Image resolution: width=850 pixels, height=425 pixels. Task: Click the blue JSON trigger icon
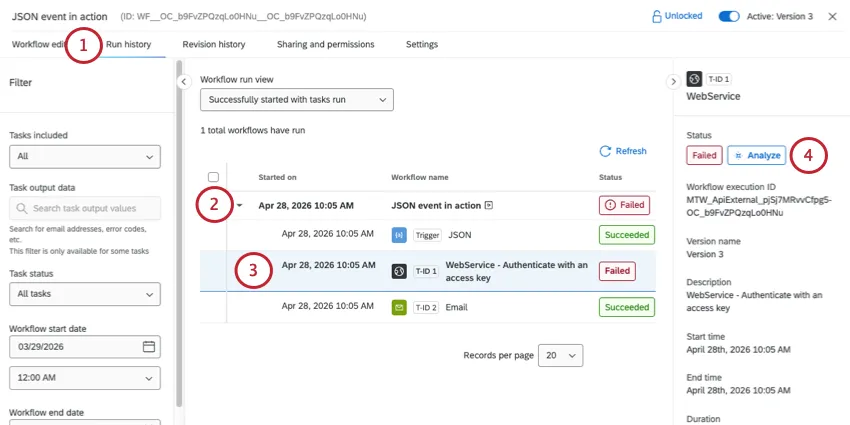[x=399, y=235]
